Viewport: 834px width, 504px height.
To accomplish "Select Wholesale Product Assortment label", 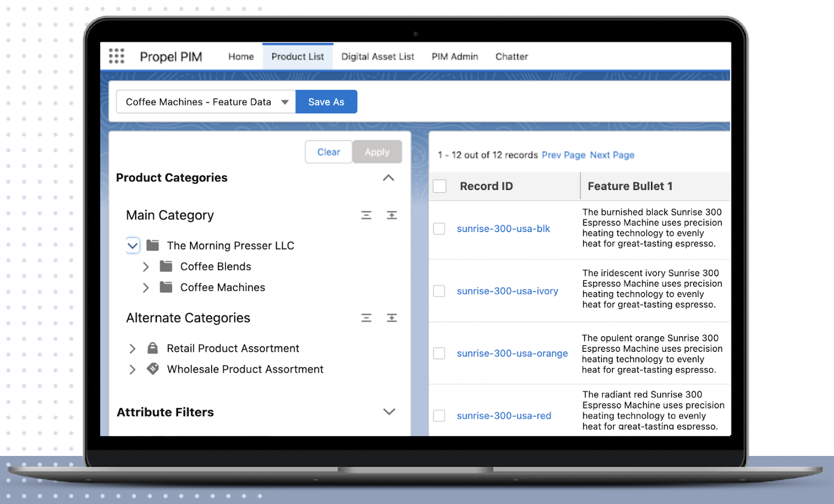I will 245,369.
